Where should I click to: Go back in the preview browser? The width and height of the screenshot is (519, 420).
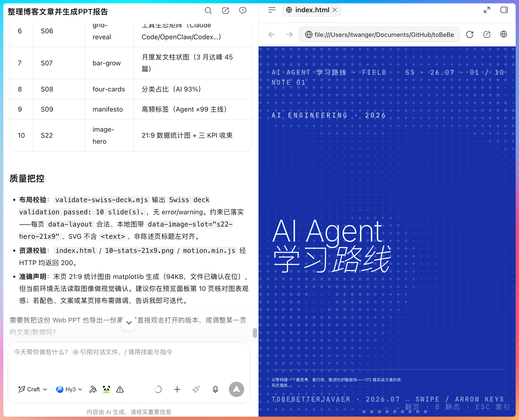pos(272,34)
